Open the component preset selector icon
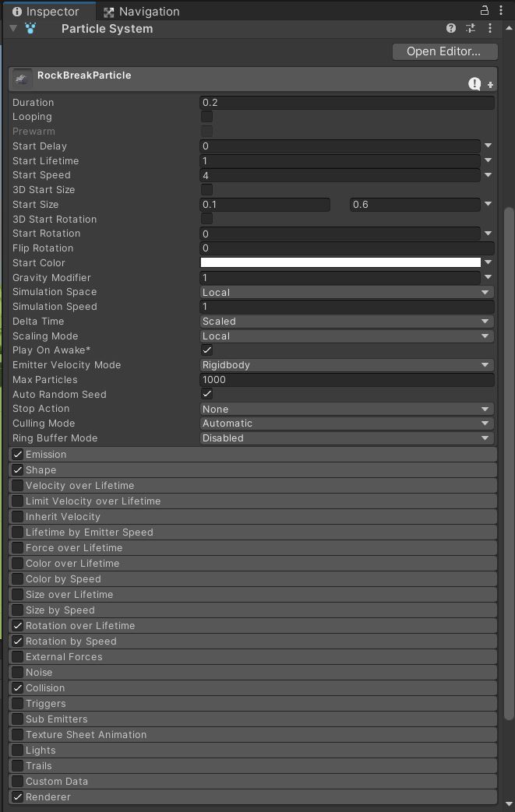The width and height of the screenshot is (515, 812). point(471,29)
